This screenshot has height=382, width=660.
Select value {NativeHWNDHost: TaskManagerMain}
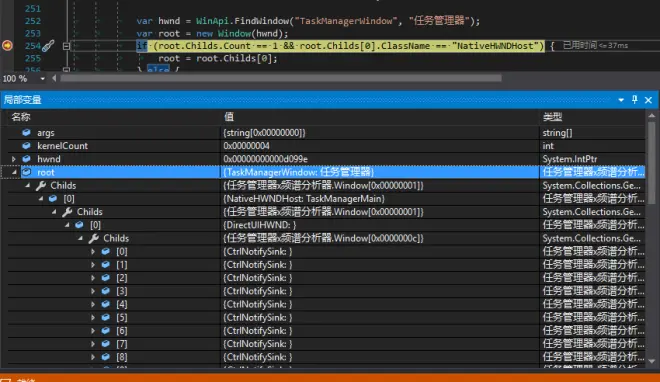click(x=304, y=199)
